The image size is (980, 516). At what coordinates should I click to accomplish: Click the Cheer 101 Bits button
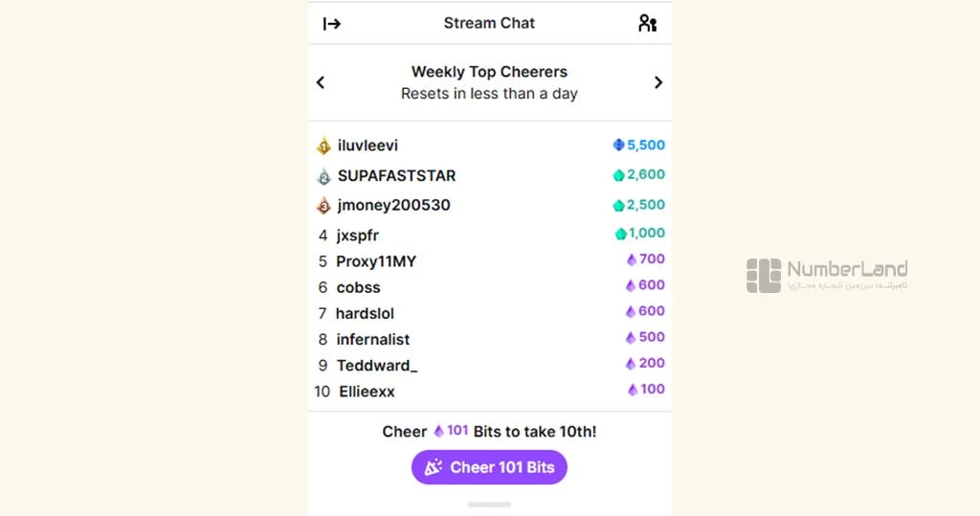point(489,467)
